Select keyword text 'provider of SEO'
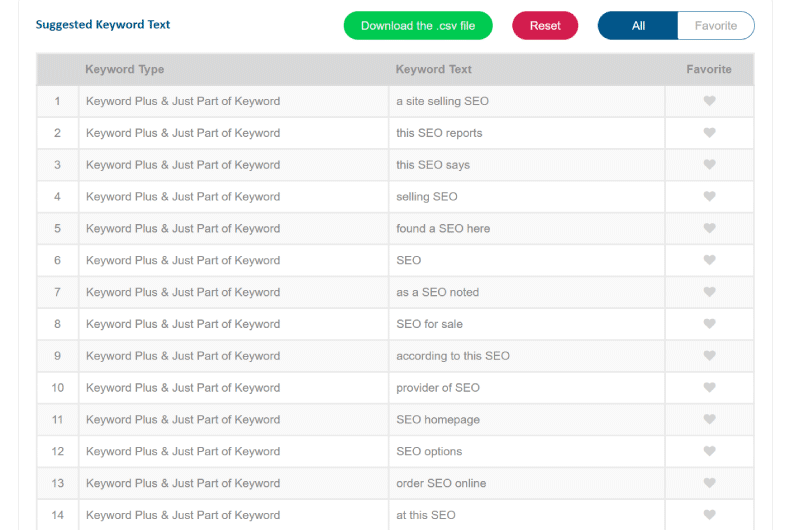Screen dimensions: 800x530 click(438, 387)
